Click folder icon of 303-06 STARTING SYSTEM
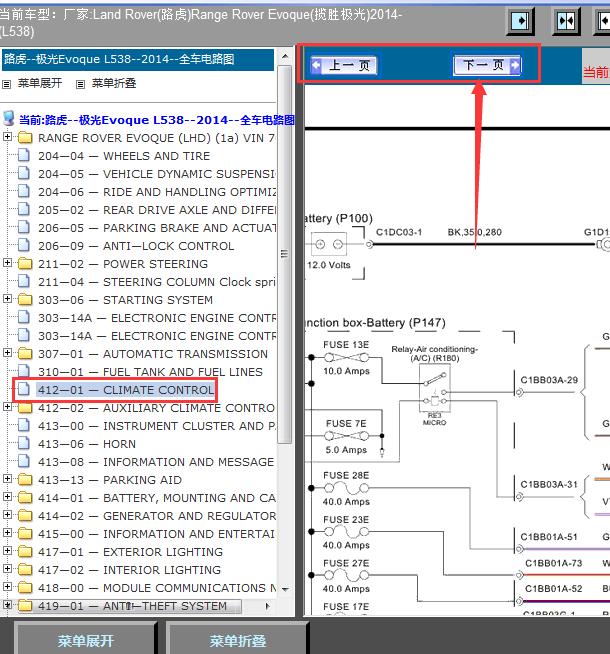The height and width of the screenshot is (654, 610). pos(25,299)
